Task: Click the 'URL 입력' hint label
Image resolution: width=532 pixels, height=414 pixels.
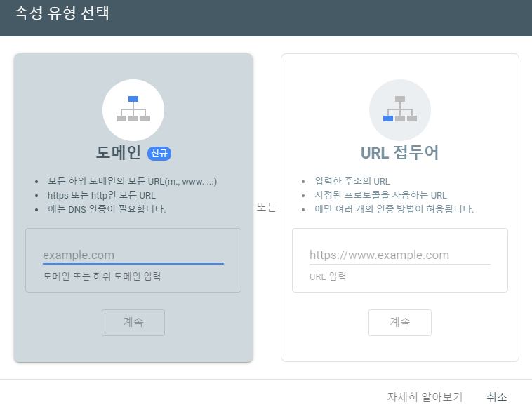Action: pyautogui.click(x=328, y=276)
